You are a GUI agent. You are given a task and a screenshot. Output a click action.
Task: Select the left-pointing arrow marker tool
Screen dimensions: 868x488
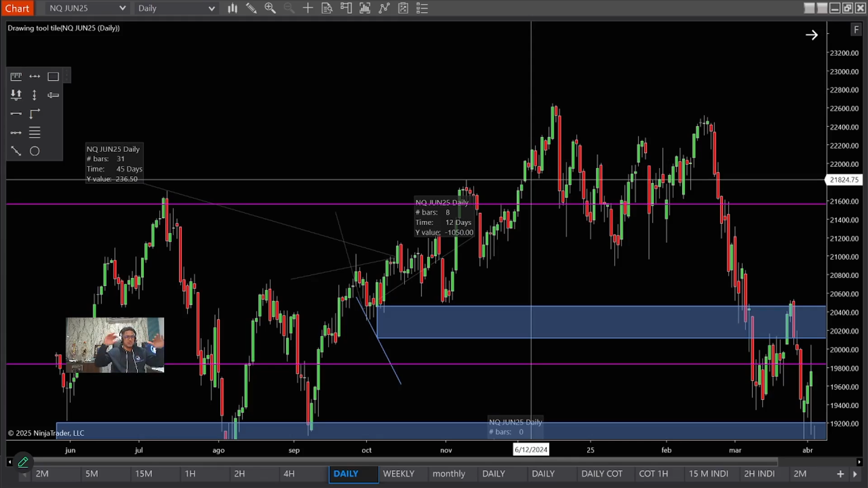(x=53, y=95)
